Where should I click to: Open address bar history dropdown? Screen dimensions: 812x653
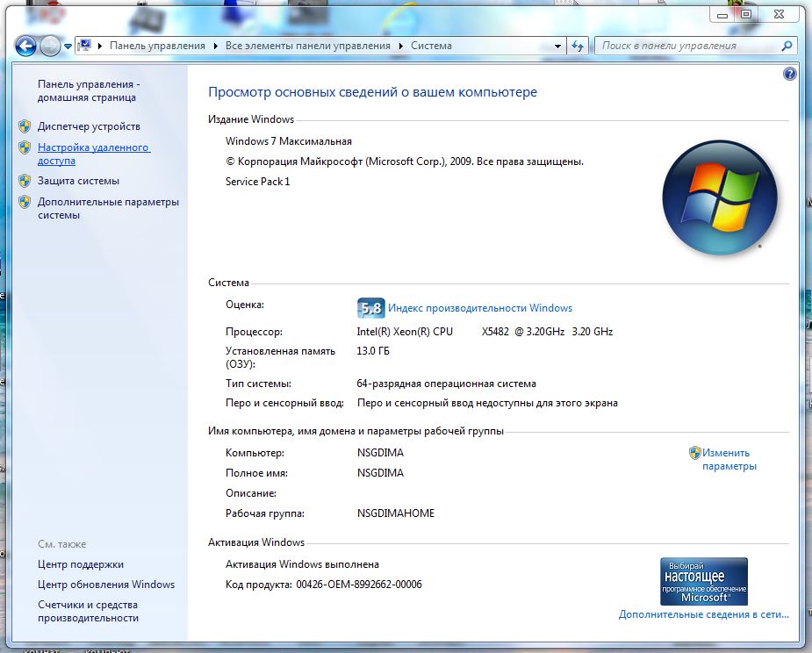[557, 47]
